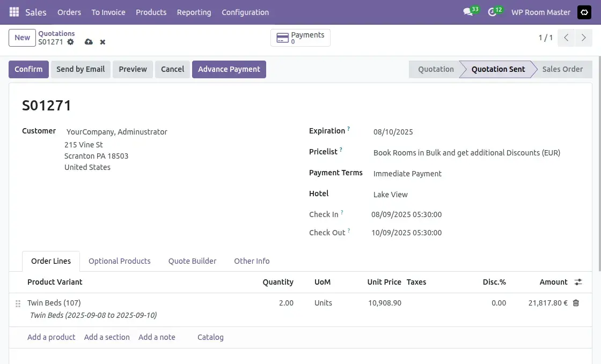
Task: Open the Pricelist selection field
Action: (x=467, y=152)
